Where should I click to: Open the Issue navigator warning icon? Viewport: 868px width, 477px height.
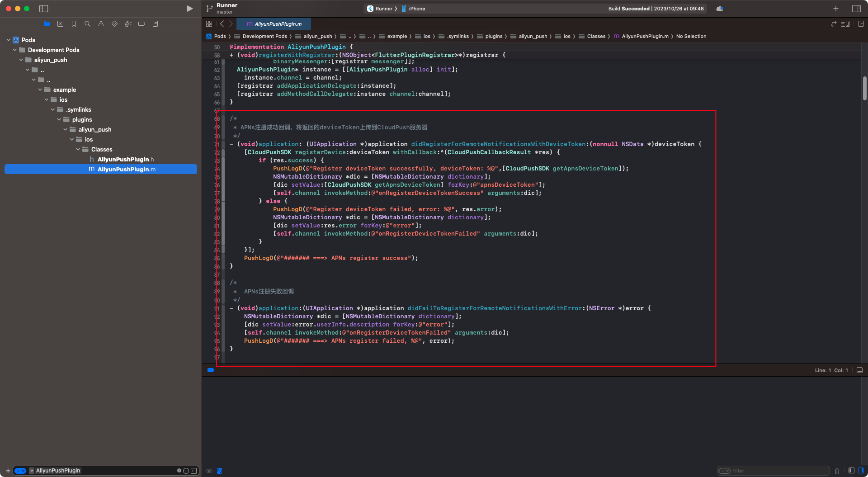[101, 24]
